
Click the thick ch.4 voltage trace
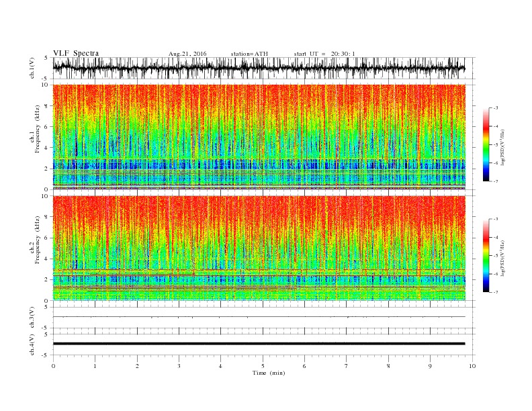coord(259,344)
